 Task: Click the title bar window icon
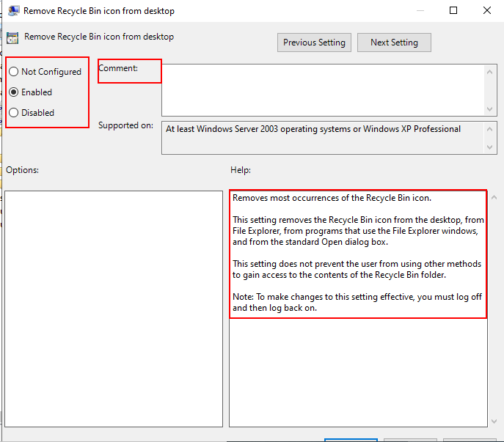tap(13, 10)
